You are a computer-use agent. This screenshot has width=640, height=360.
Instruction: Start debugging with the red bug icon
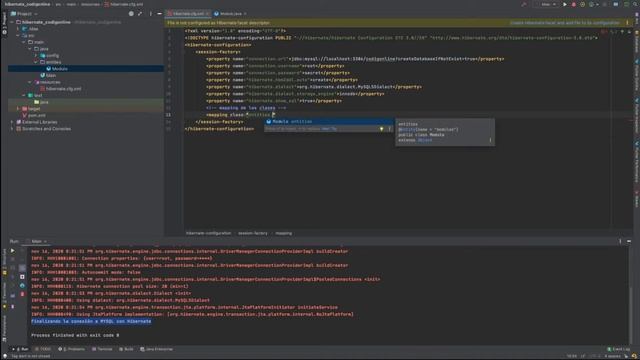click(573, 4)
